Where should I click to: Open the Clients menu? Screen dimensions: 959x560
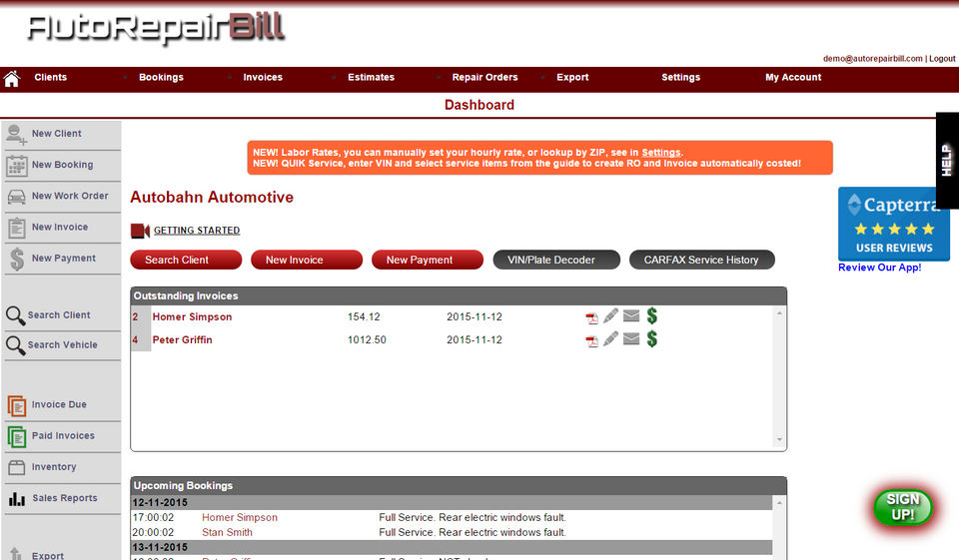coord(50,77)
